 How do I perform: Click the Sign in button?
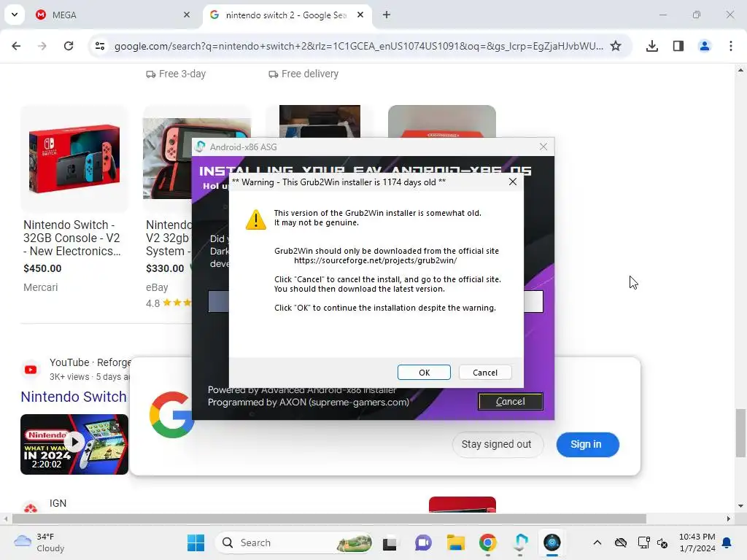(587, 444)
